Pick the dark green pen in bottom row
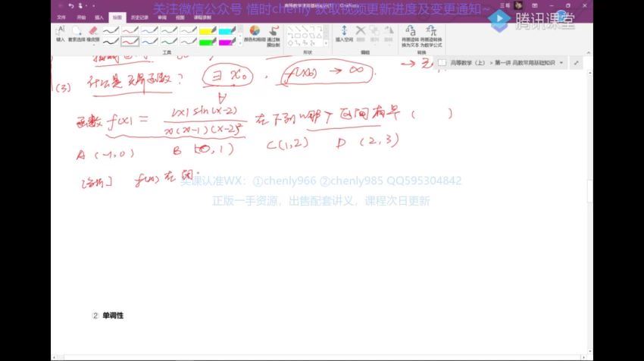Screen dimensions: 644x361 [x=169, y=42]
